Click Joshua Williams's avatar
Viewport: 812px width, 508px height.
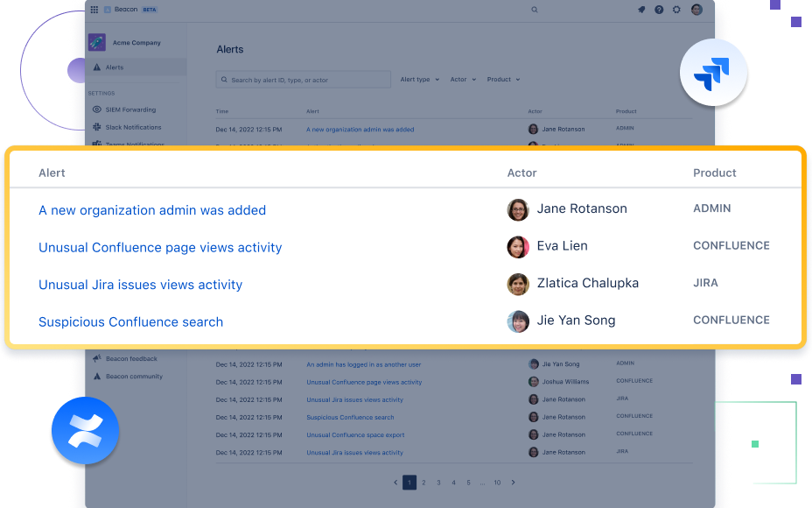(x=534, y=382)
